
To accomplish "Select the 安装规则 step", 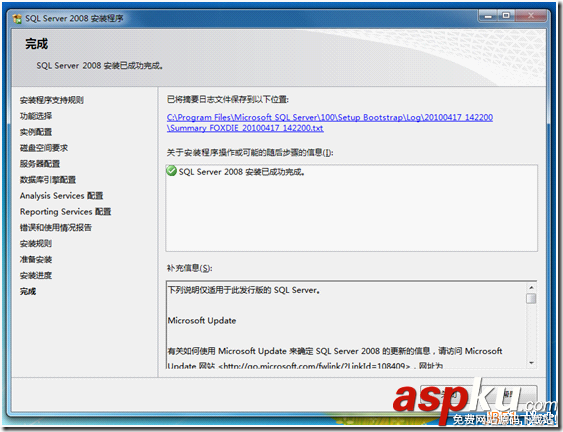I will pyautogui.click(x=36, y=243).
